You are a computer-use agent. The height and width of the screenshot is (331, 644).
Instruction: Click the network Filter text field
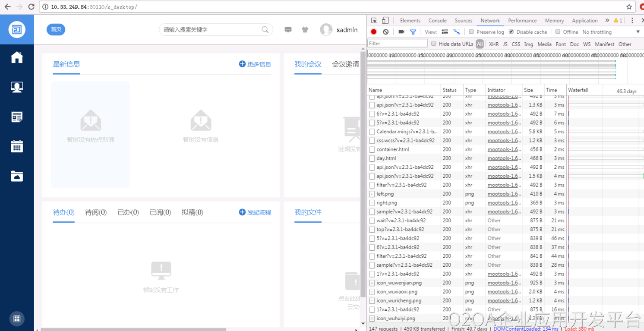click(397, 44)
